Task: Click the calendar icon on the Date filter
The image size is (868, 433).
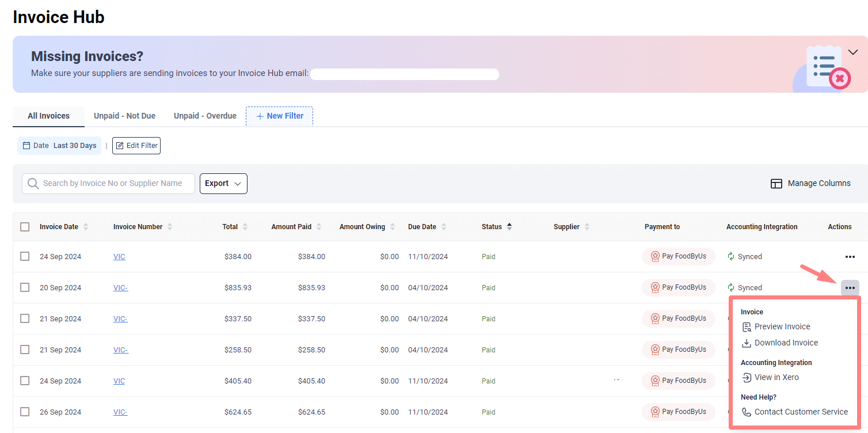Action: pos(25,145)
